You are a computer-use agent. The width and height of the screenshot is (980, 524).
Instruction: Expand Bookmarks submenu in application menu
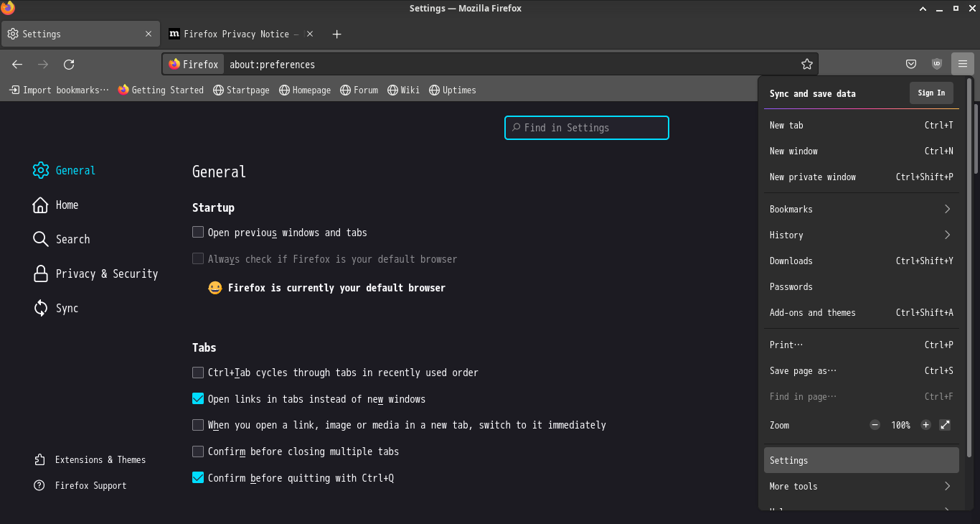[x=861, y=209]
